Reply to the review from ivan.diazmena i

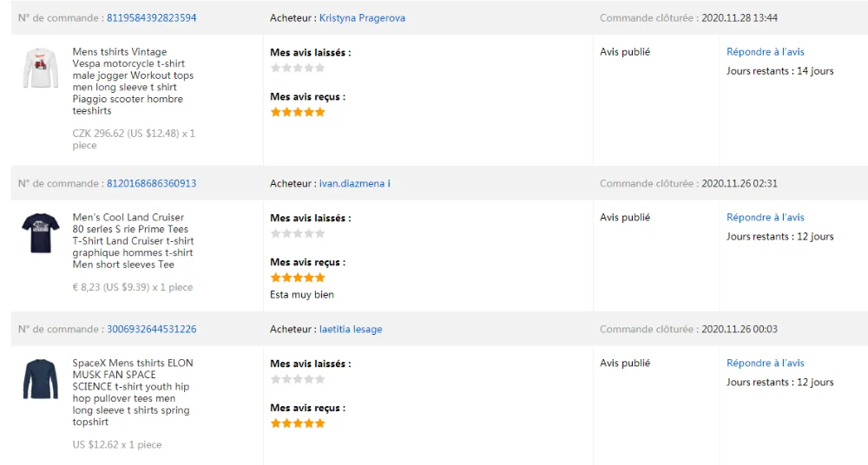click(x=765, y=218)
